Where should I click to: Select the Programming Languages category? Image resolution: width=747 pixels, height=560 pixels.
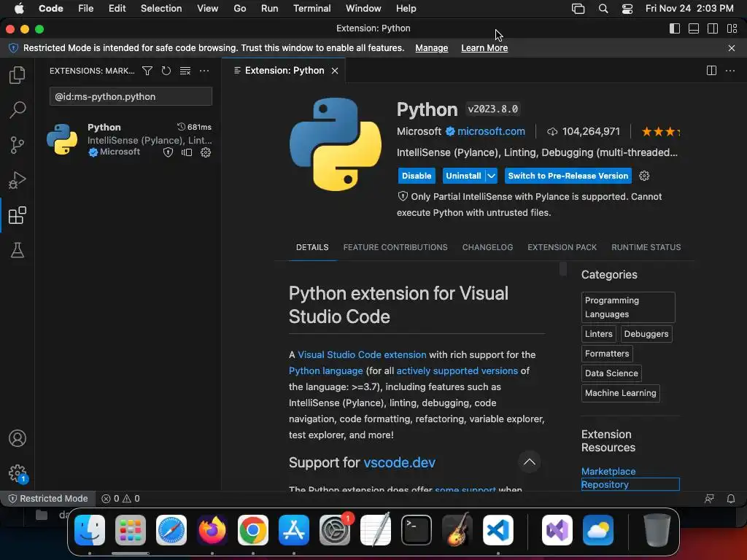pos(628,307)
